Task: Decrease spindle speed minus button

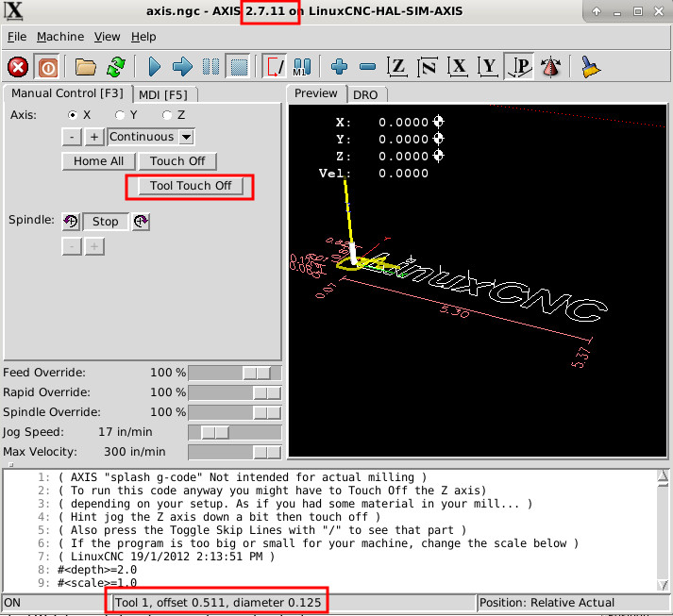Action: (72, 246)
